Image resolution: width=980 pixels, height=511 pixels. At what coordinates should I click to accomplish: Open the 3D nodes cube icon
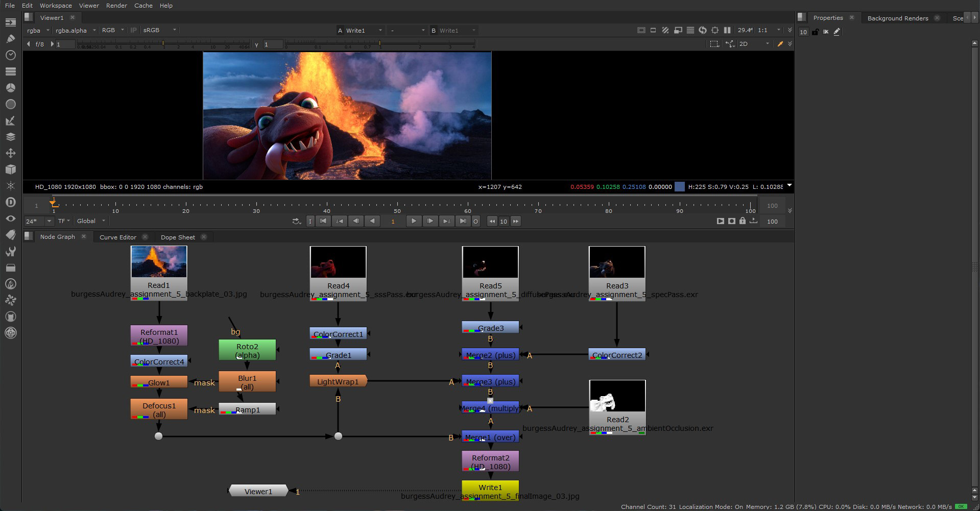(10, 169)
